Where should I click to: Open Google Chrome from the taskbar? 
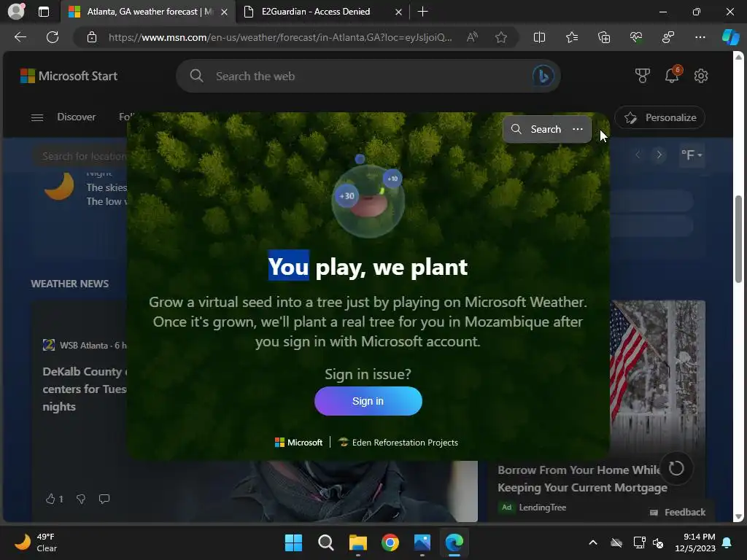point(390,542)
